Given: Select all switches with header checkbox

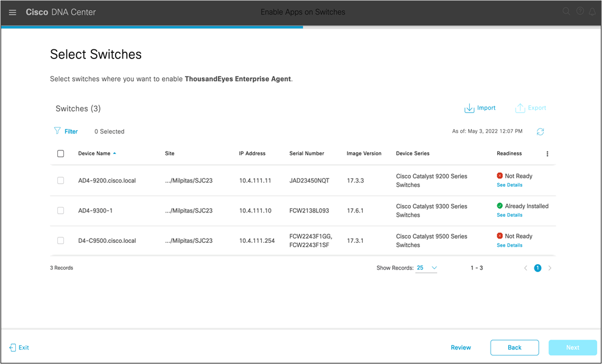Looking at the screenshot, I should 60,153.
